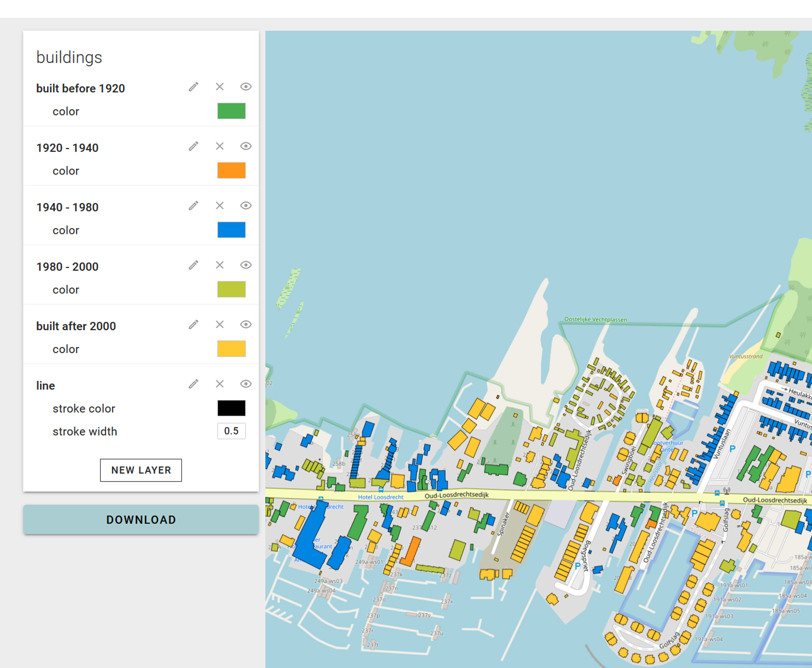Click the parking P icon near Vuntuslaan
The width and height of the screenshot is (812, 668).
732,449
